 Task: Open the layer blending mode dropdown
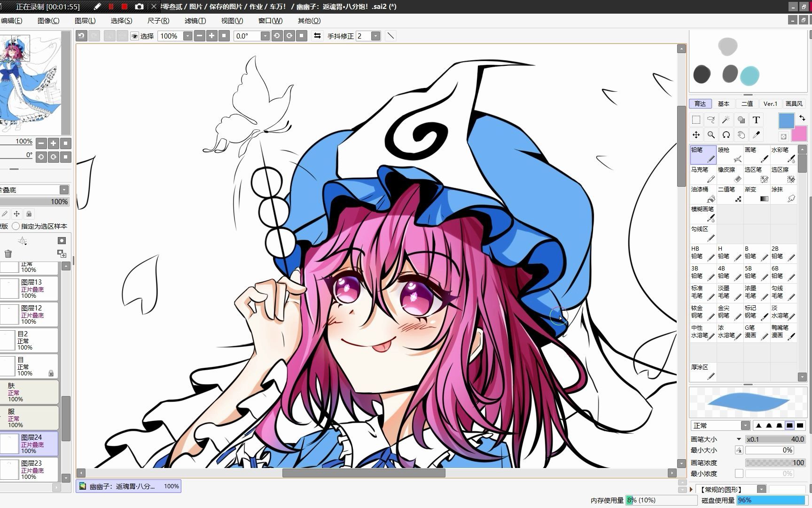[x=64, y=190]
